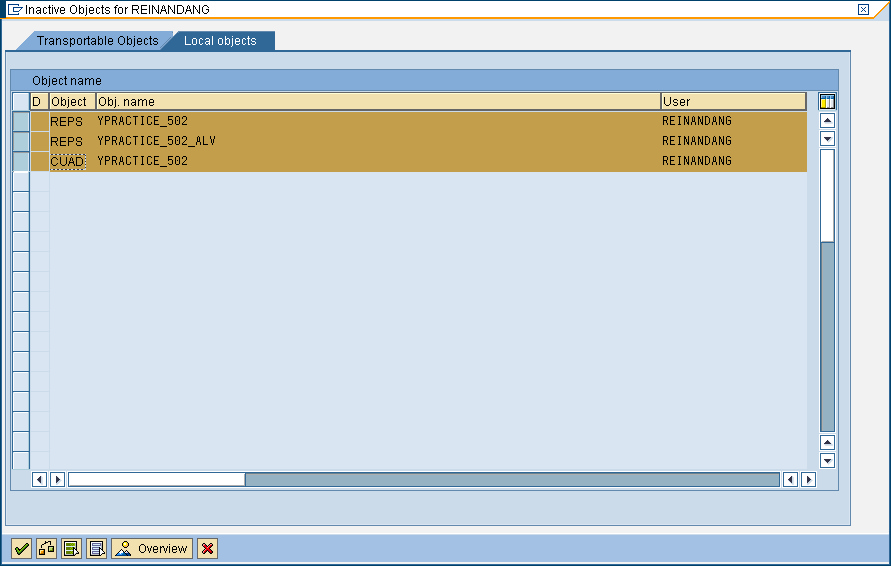This screenshot has height=566, width=891.
Task: Click the red X Cancel button
Action: click(207, 548)
